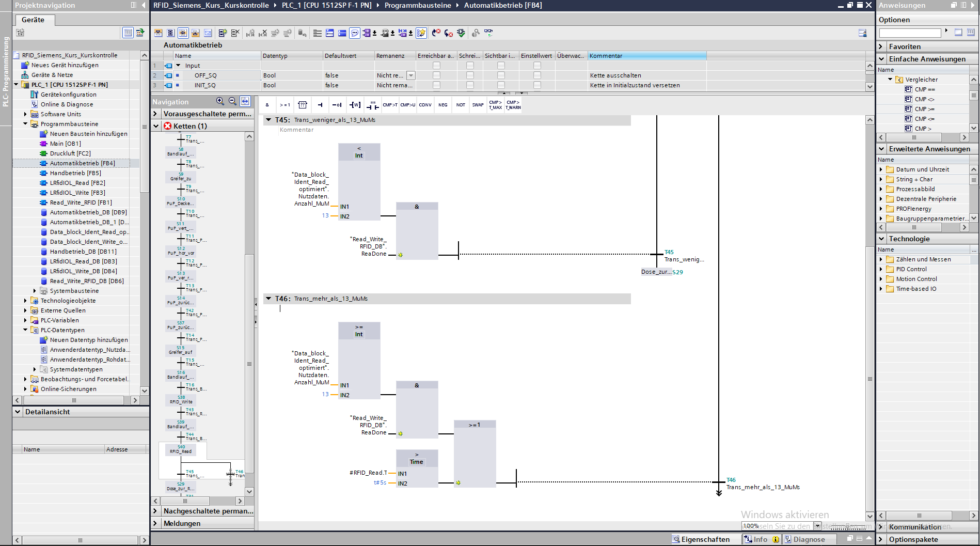The image size is (980, 546).
Task: Enable Einstellwert checkbox for OFF_SQ
Action: pyautogui.click(x=537, y=75)
